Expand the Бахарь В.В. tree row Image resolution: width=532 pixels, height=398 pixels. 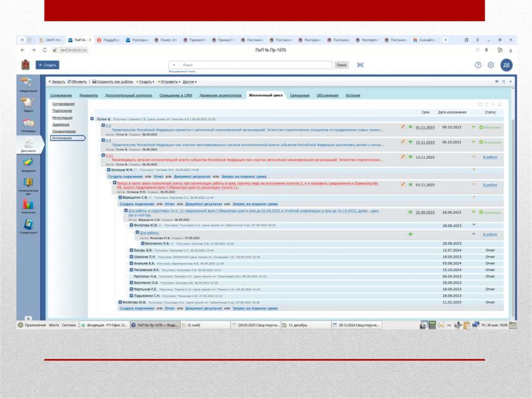tap(131, 250)
